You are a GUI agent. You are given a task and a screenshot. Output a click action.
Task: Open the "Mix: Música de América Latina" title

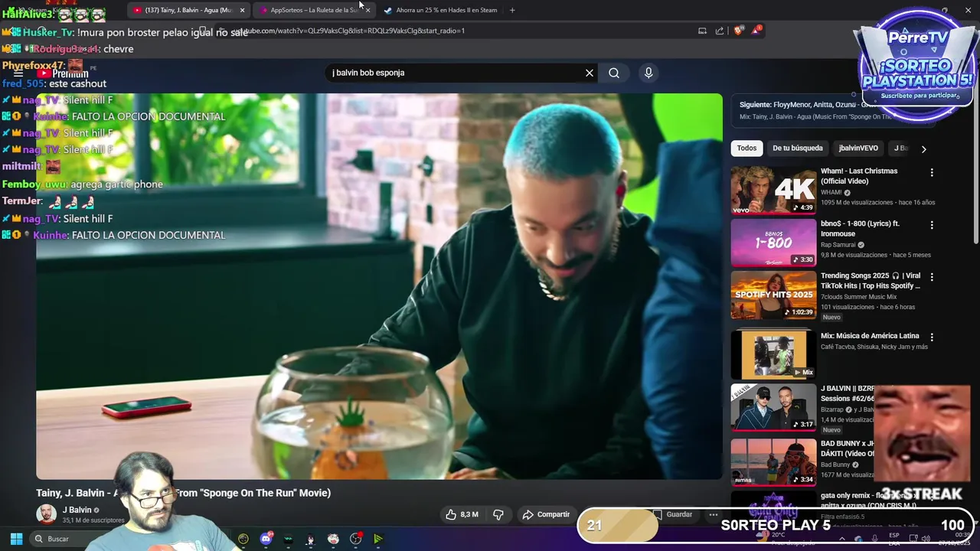click(870, 336)
